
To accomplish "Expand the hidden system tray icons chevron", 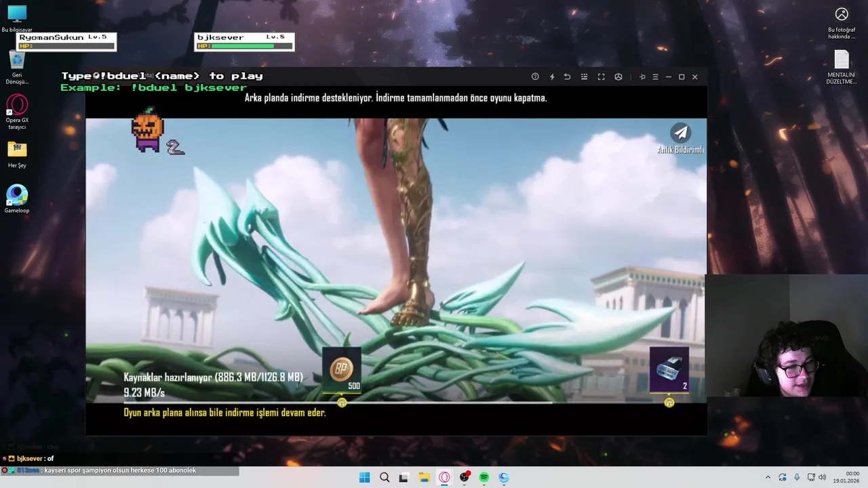I will click(x=768, y=477).
